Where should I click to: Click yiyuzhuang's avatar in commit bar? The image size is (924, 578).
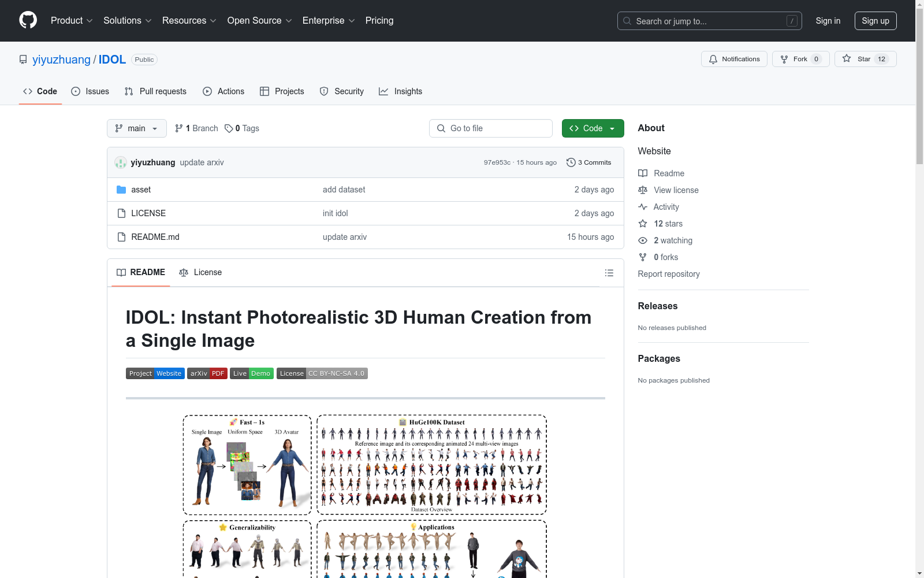tap(121, 162)
